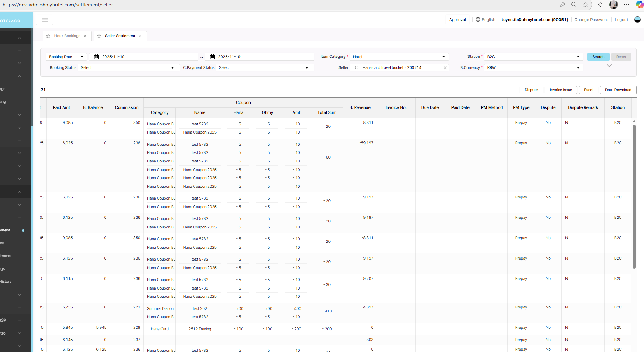The height and width of the screenshot is (352, 644).
Task: Open calendar icon for start date
Action: (96, 57)
